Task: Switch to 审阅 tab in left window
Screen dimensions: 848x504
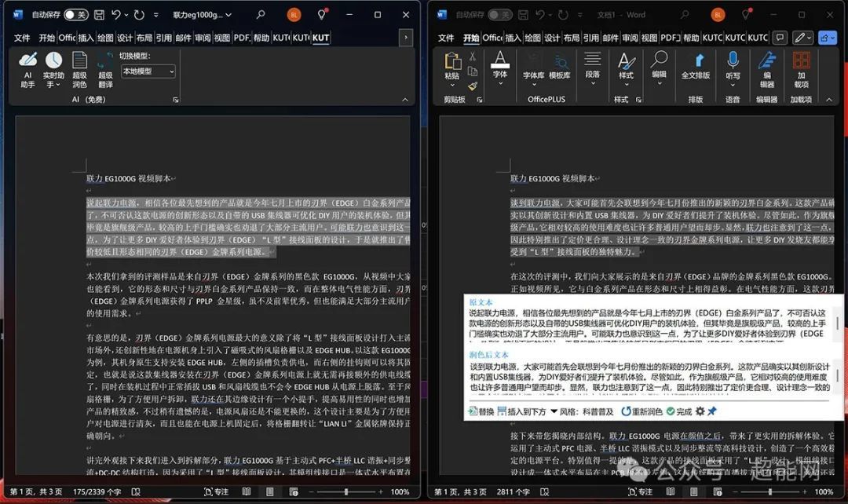Action: point(203,38)
